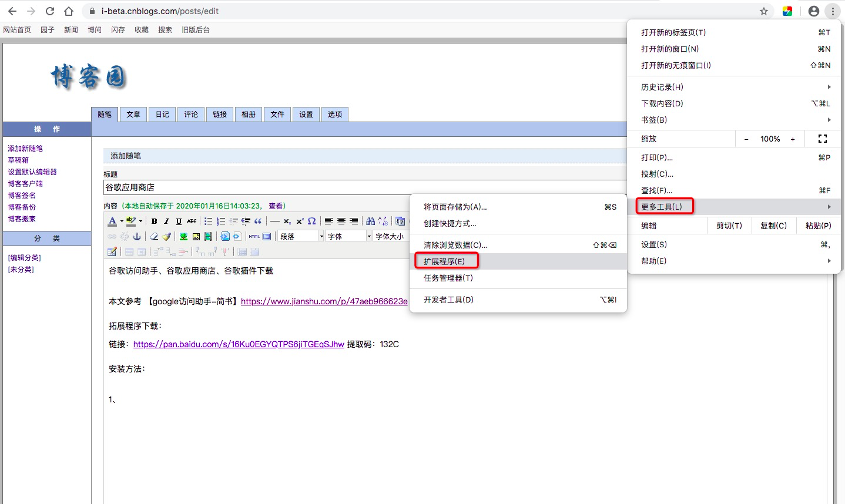Open the 草稿箱 sidebar link

18,160
